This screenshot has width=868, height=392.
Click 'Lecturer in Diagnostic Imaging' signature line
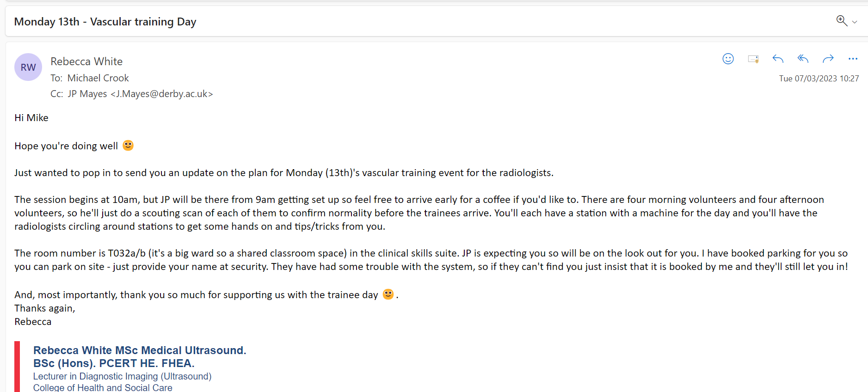[x=122, y=376]
